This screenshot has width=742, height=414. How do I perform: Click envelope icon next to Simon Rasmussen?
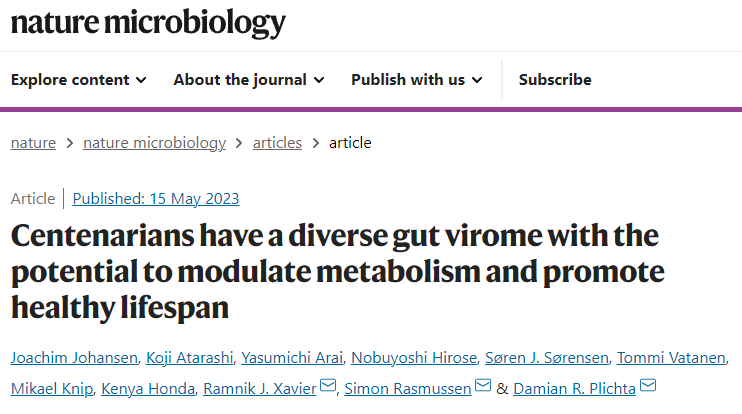click(x=483, y=387)
